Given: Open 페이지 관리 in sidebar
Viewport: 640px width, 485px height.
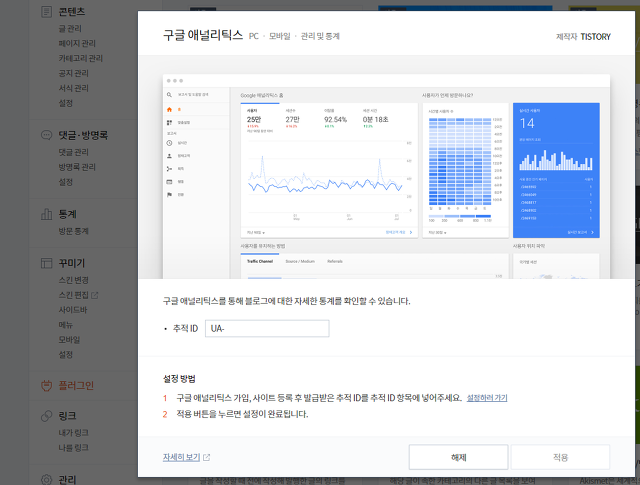Looking at the screenshot, I should click(77, 43).
